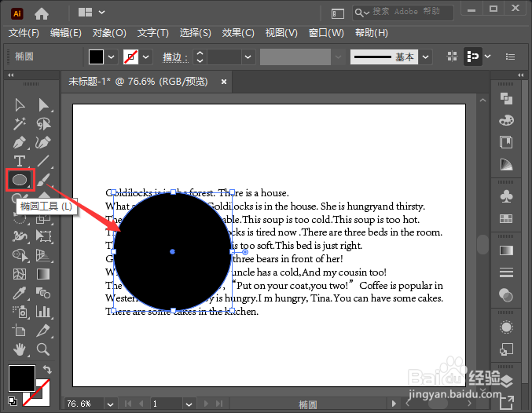
Task: Select the Shape Builder tool
Action: click(x=20, y=255)
